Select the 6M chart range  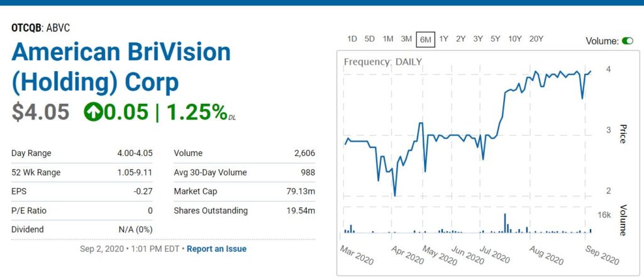(425, 40)
